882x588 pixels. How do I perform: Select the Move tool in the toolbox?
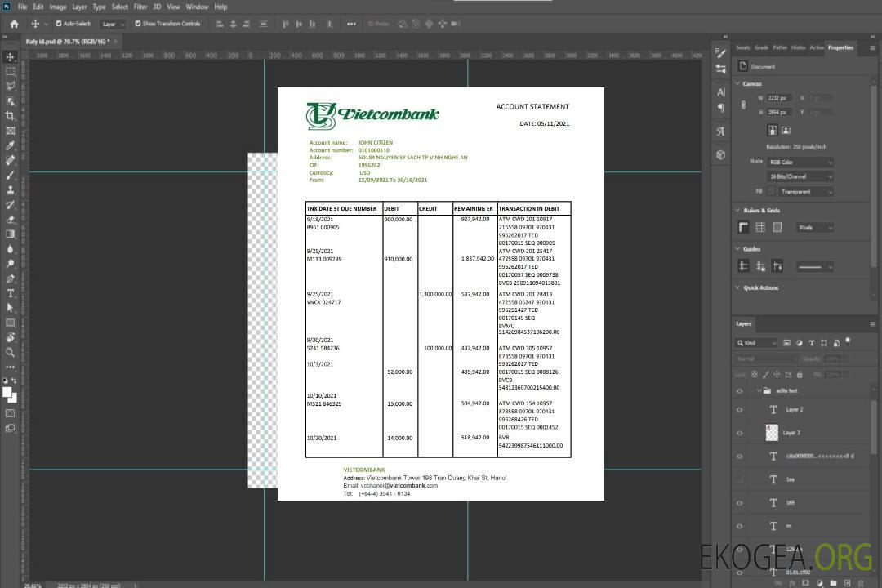tap(10, 57)
